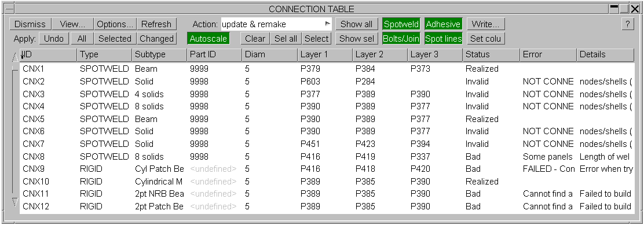Click the Action field 'update & remake'

(x=276, y=24)
